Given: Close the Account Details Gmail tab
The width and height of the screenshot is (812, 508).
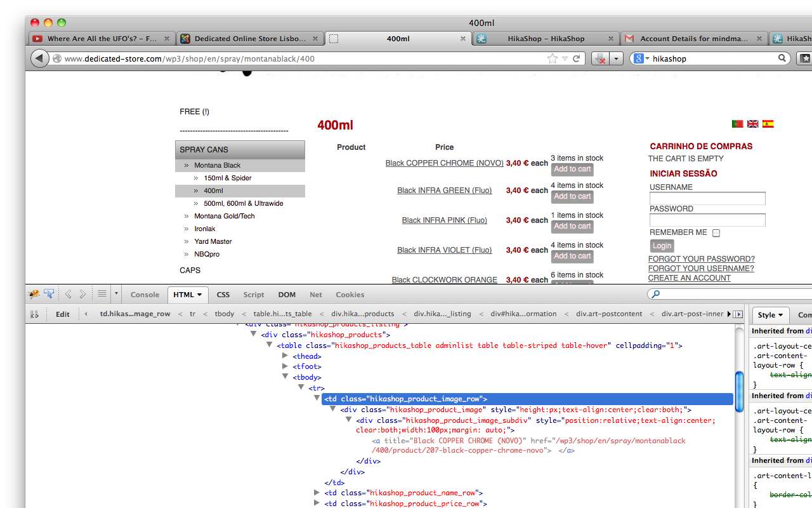Looking at the screenshot, I should point(759,39).
